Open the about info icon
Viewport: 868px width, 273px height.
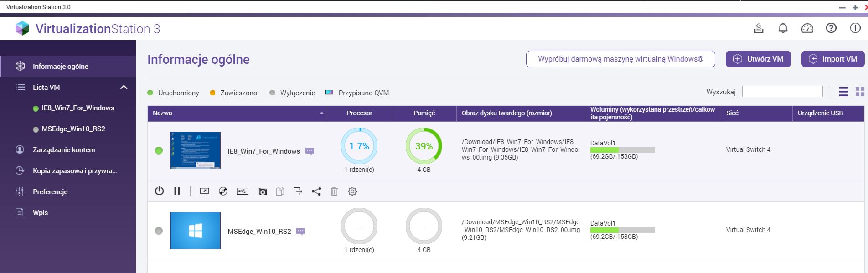tap(855, 28)
